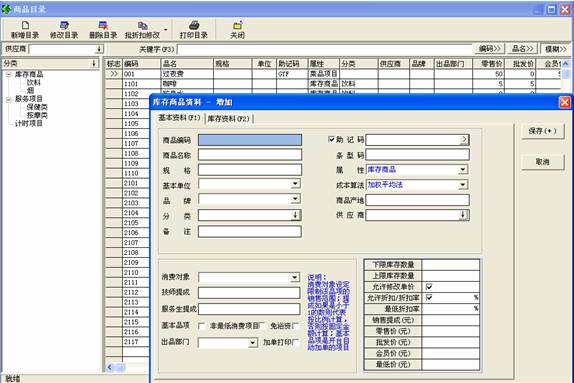
Task: Focus the 条型码 input field
Action: pos(417,155)
